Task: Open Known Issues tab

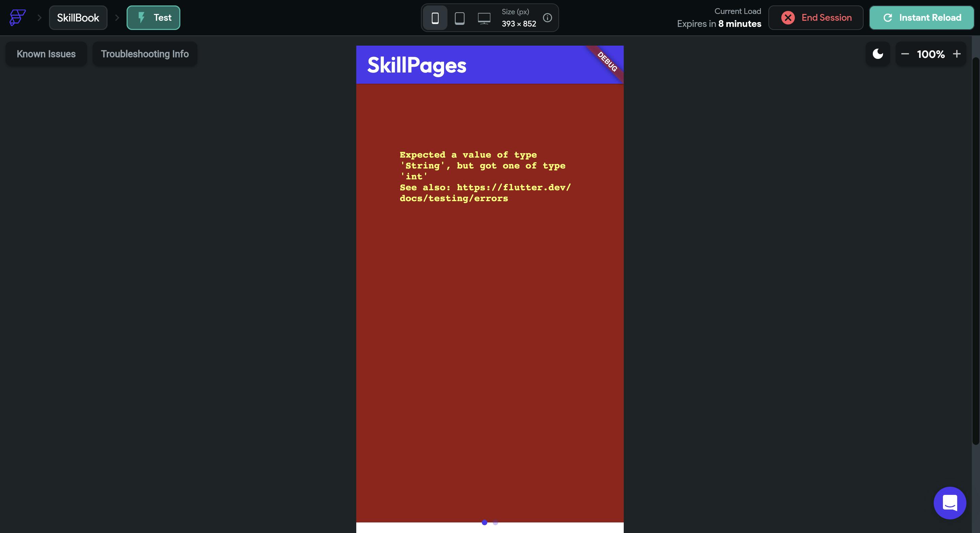Action: coord(46,54)
